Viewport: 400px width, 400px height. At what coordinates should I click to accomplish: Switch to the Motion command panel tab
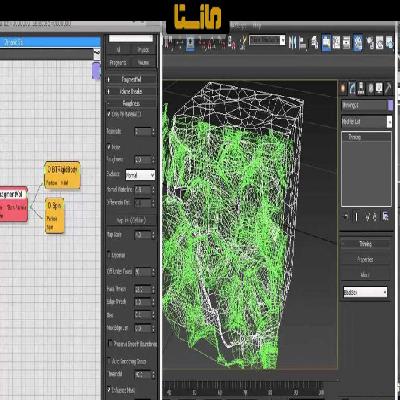click(x=370, y=88)
